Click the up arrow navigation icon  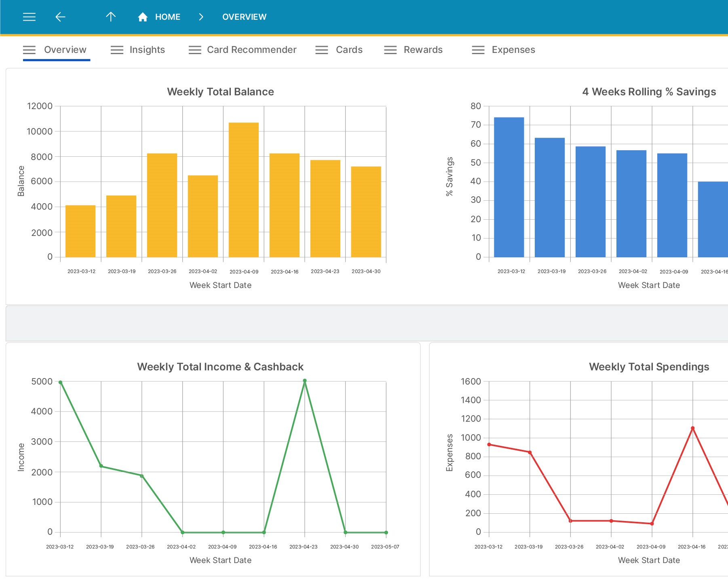click(x=111, y=17)
